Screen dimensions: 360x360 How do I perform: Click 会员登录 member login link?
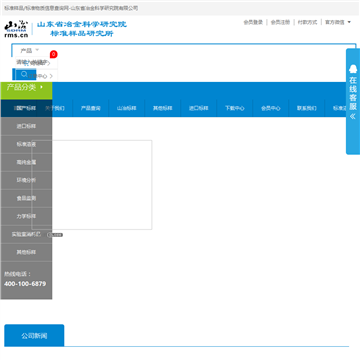point(253,22)
